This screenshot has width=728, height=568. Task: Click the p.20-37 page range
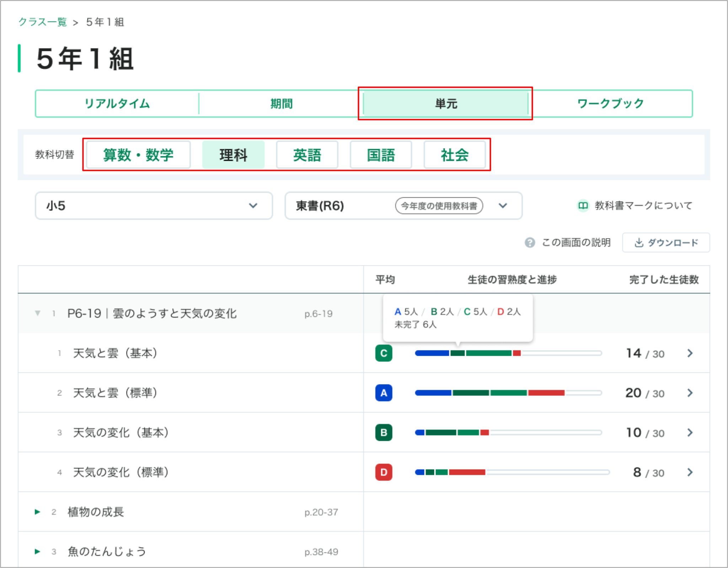pyautogui.click(x=321, y=512)
